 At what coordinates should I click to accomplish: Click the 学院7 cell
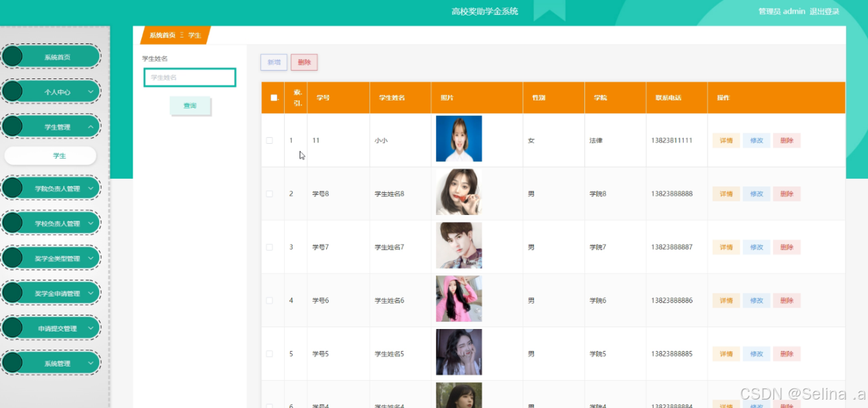pos(598,247)
